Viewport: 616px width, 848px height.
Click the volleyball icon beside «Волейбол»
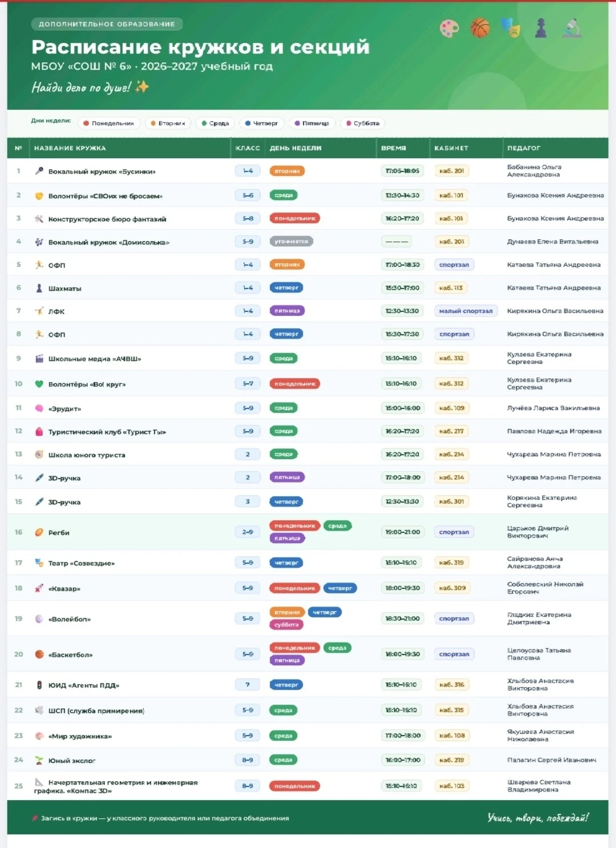[39, 619]
